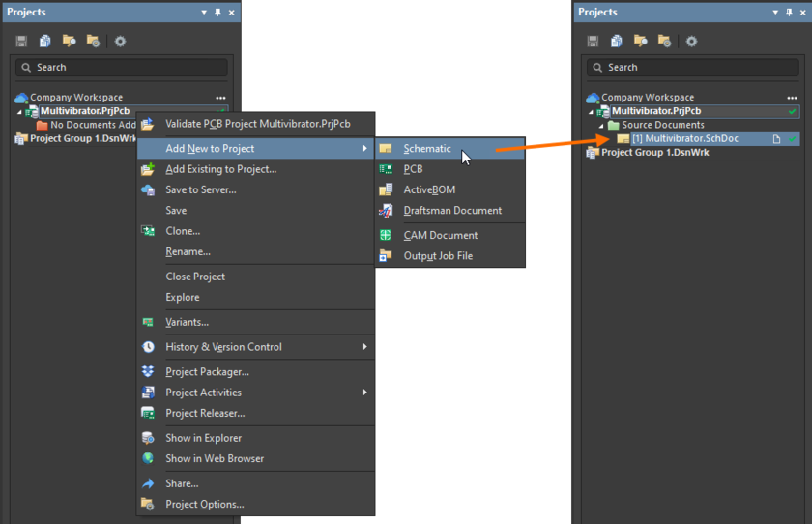
Task: Click the Company Workspace cloud icon in right panel
Action: [593, 98]
